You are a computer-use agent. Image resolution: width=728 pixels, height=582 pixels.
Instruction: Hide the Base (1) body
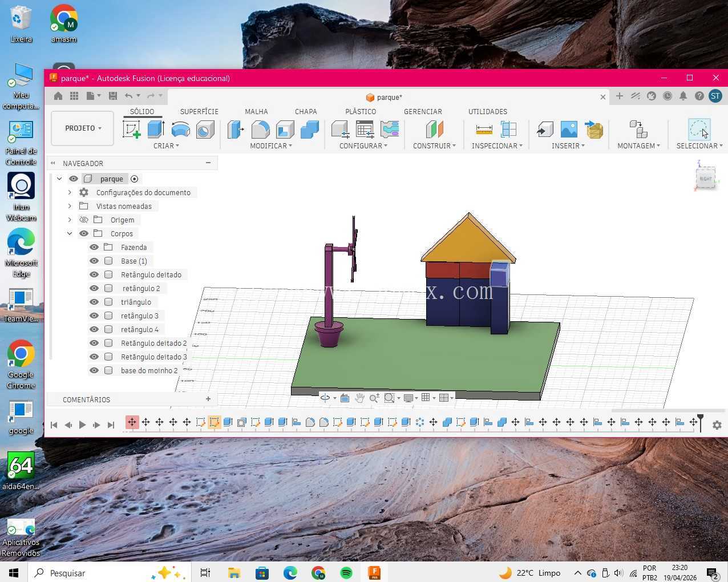coord(94,261)
